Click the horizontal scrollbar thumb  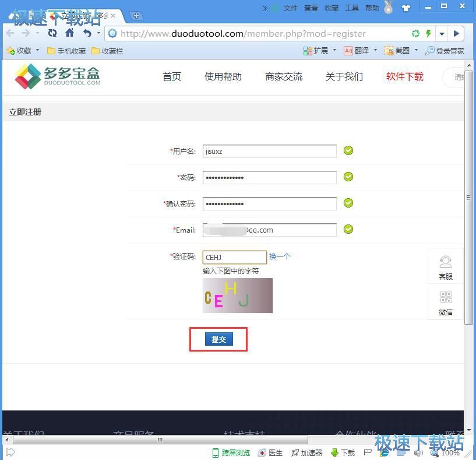click(160, 440)
